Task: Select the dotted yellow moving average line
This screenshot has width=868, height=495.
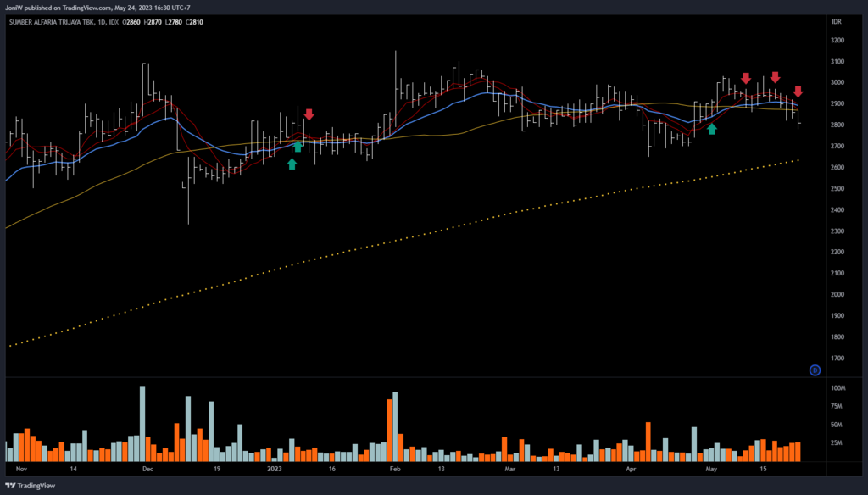Action: pos(424,238)
